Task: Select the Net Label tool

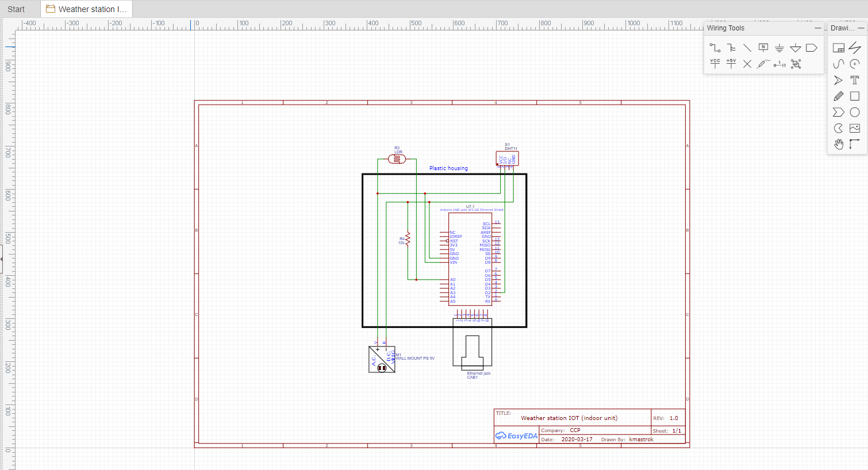Action: point(763,48)
